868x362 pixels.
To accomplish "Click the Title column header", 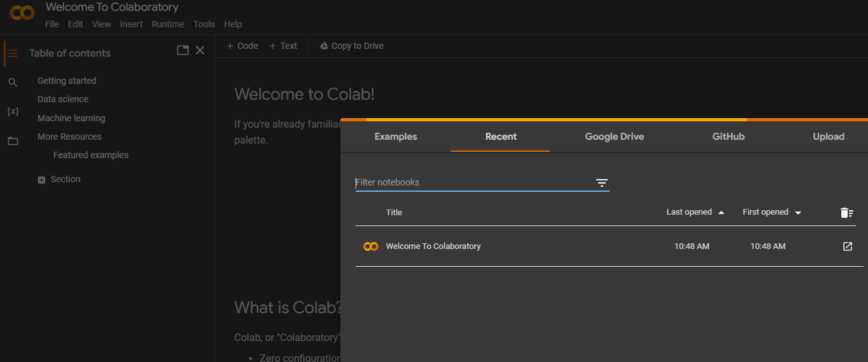I will click(x=394, y=213).
